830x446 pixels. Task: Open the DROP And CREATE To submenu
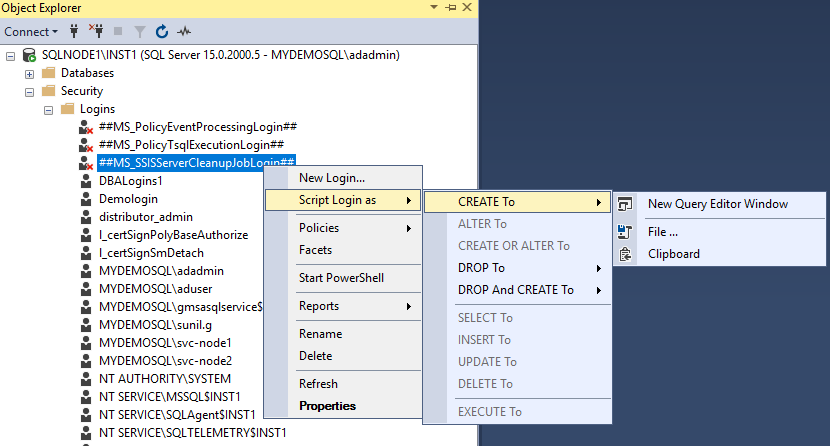pyautogui.click(x=517, y=290)
